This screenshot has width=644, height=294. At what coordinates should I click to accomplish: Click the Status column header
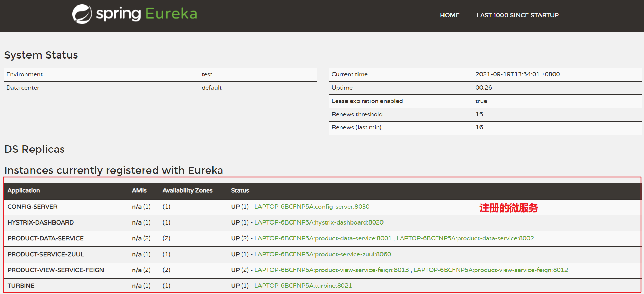[240, 190]
